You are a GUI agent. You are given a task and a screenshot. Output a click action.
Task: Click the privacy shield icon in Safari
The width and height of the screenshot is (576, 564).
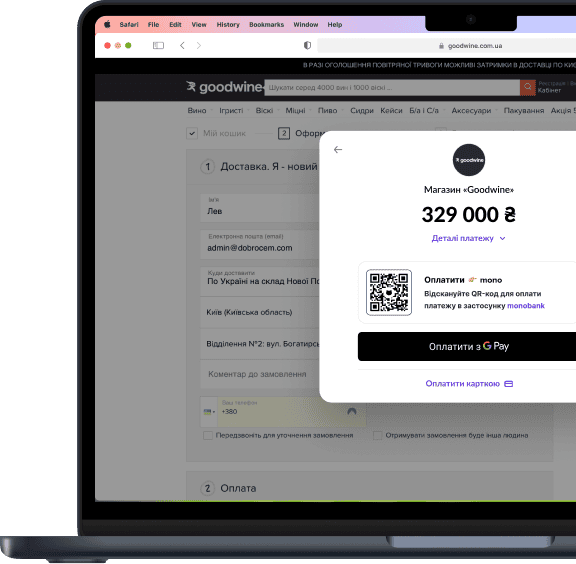[307, 45]
